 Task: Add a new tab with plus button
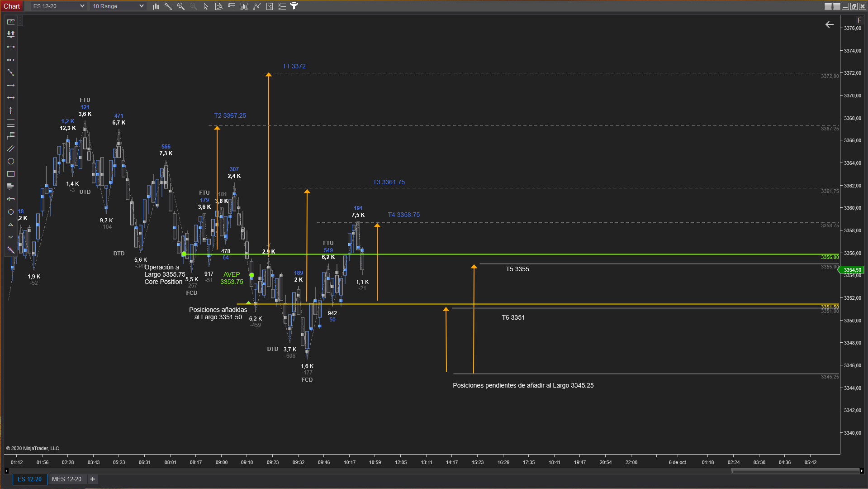(93, 479)
